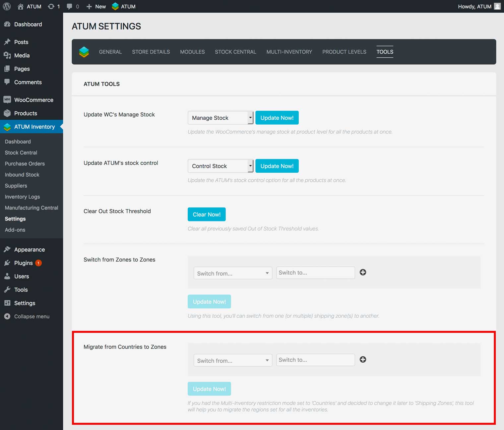The height and width of the screenshot is (430, 504).
Task: Expand the Control Stock dropdown
Action: point(220,166)
